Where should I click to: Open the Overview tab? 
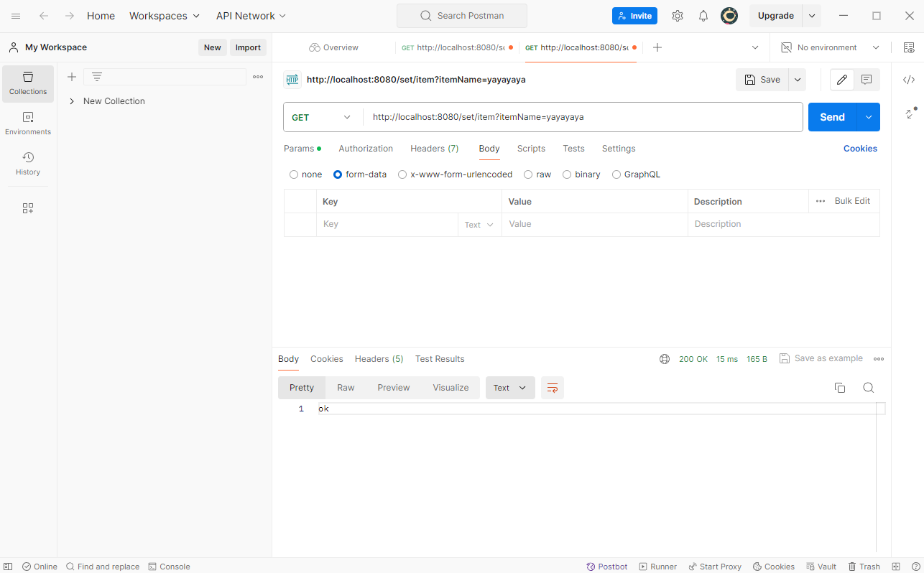click(333, 47)
